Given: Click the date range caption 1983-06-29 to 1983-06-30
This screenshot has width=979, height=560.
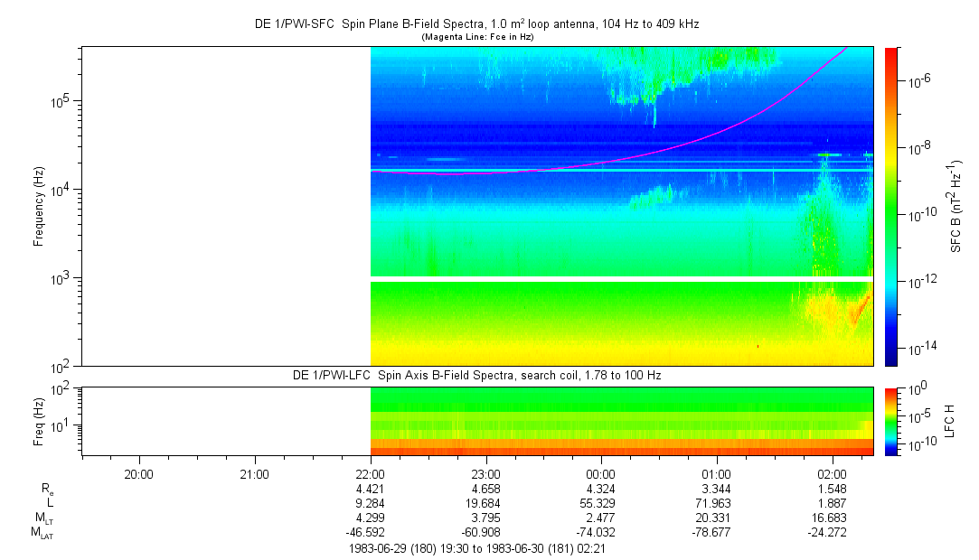Looking at the screenshot, I should point(477,549).
